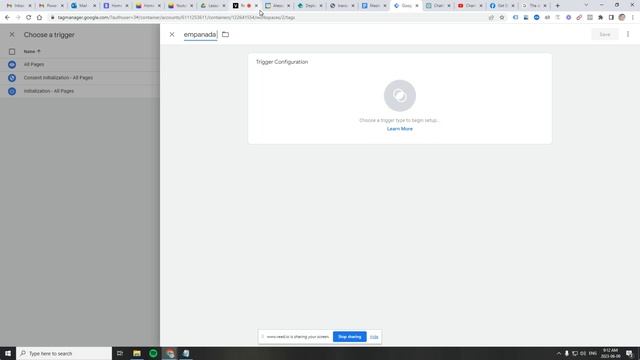Click the Chrome profile avatar
This screenshot has height=360, width=640.
622,18
